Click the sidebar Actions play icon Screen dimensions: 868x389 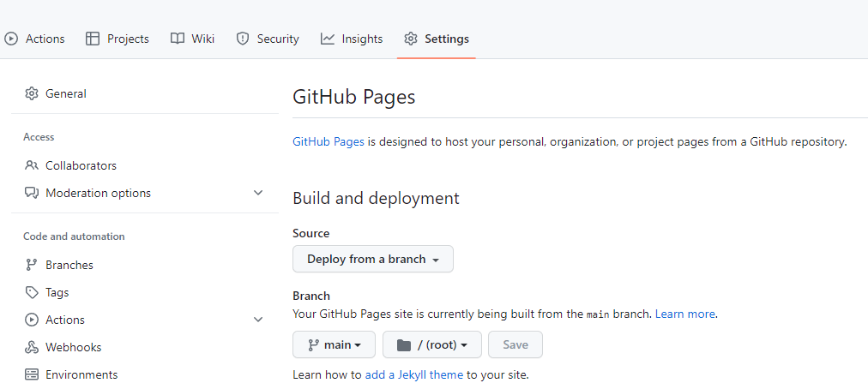pyautogui.click(x=32, y=320)
